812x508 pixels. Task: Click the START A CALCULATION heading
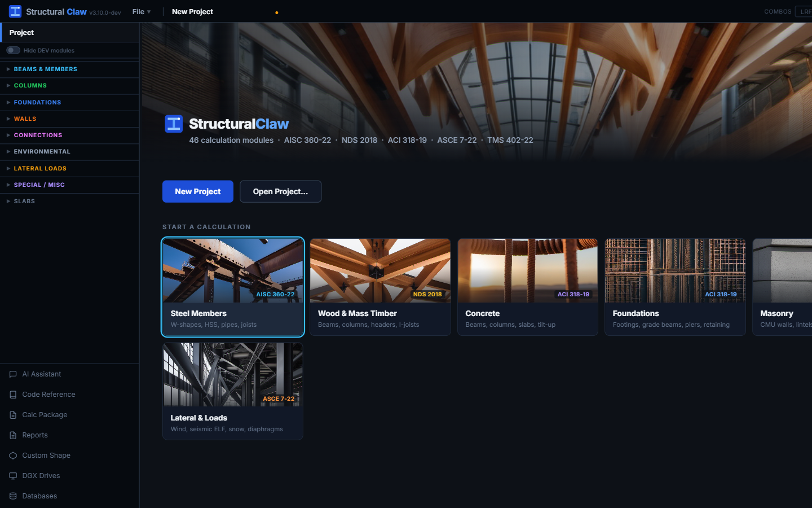point(206,227)
